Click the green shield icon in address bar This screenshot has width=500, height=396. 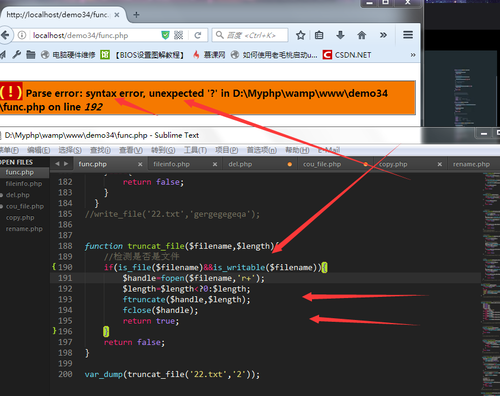tap(165, 35)
